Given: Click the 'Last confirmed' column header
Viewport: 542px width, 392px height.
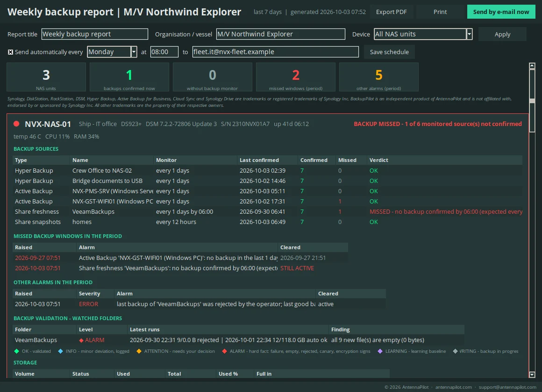Looking at the screenshot, I should pos(259,160).
